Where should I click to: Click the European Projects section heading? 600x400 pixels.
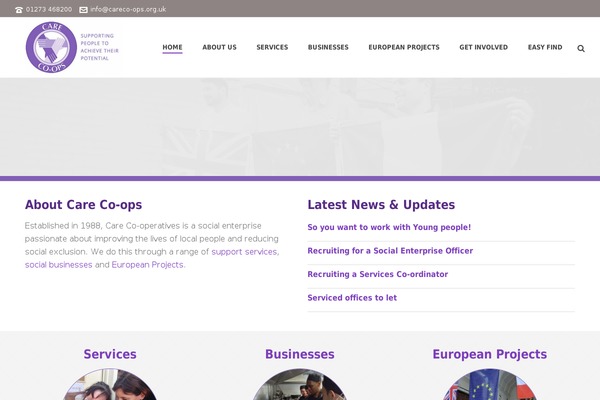point(489,354)
